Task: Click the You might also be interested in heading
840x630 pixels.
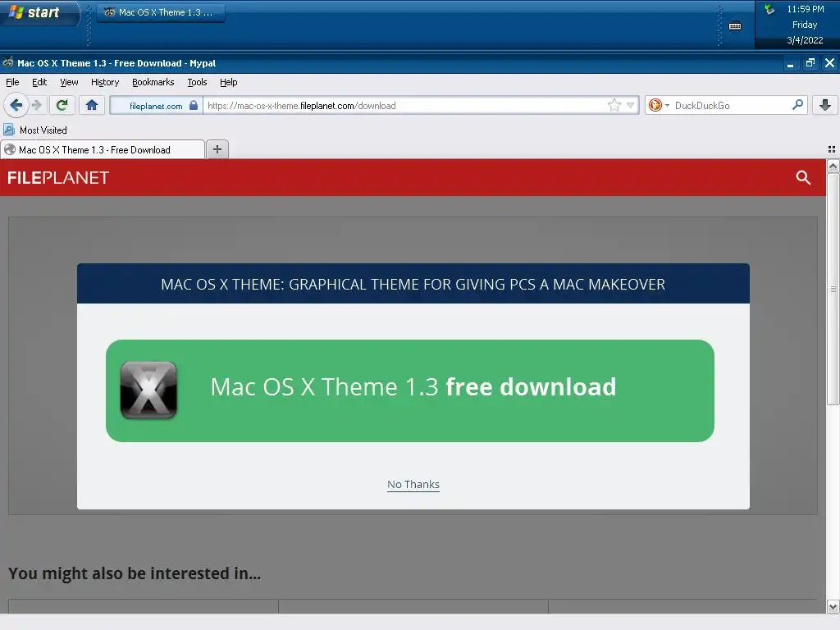Action: pyautogui.click(x=135, y=573)
